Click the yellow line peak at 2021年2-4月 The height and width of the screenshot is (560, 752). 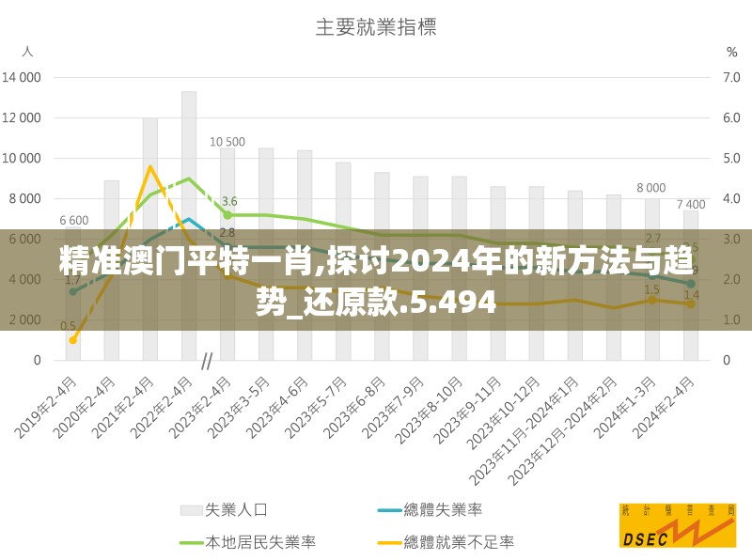coord(150,167)
